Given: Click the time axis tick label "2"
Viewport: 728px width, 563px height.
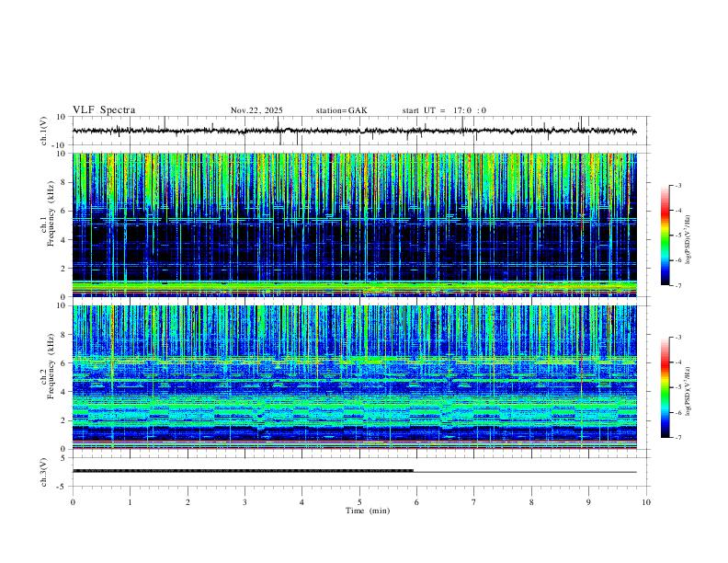Looking at the screenshot, I should (188, 502).
